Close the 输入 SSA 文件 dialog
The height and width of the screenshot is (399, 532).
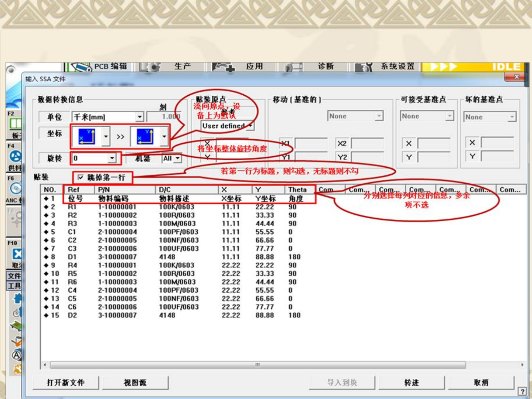(x=516, y=77)
